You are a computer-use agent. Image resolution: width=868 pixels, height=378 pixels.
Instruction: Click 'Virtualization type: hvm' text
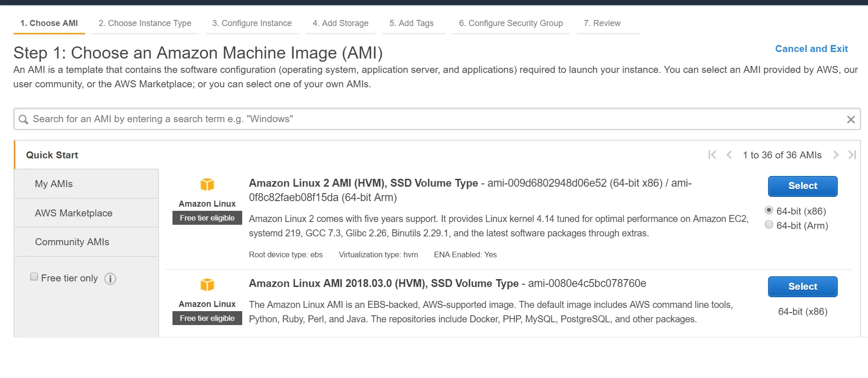378,254
